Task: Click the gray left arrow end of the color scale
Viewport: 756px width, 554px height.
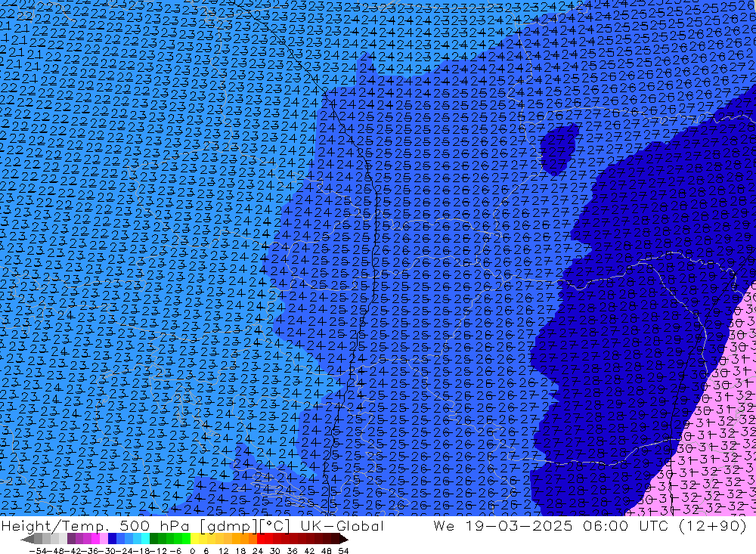Action: click(x=27, y=539)
